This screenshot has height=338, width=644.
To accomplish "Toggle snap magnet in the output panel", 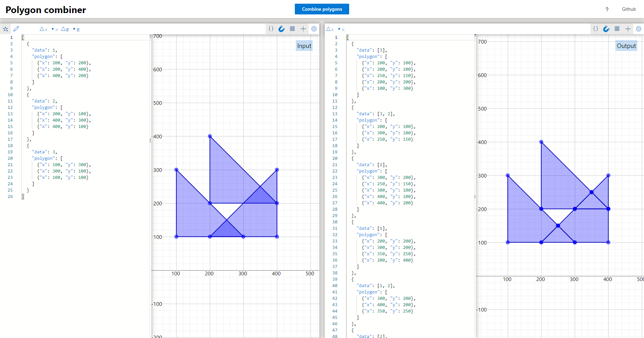I will click(x=606, y=29).
